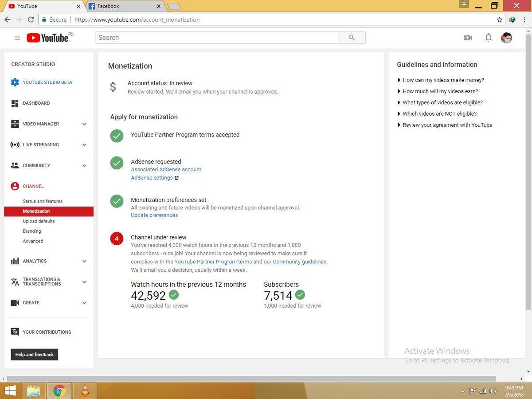Viewport: 532px width, 399px height.
Task: Click the Help and feedback button
Action: click(35, 355)
